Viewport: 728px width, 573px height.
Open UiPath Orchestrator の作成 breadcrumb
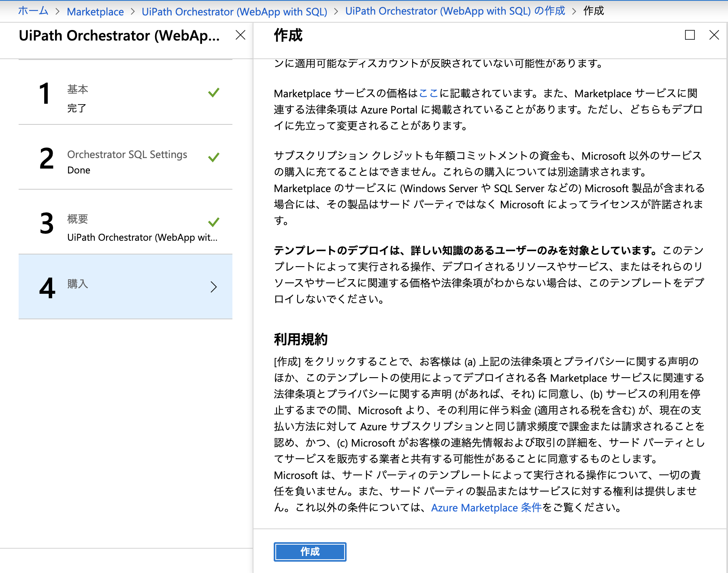click(455, 11)
